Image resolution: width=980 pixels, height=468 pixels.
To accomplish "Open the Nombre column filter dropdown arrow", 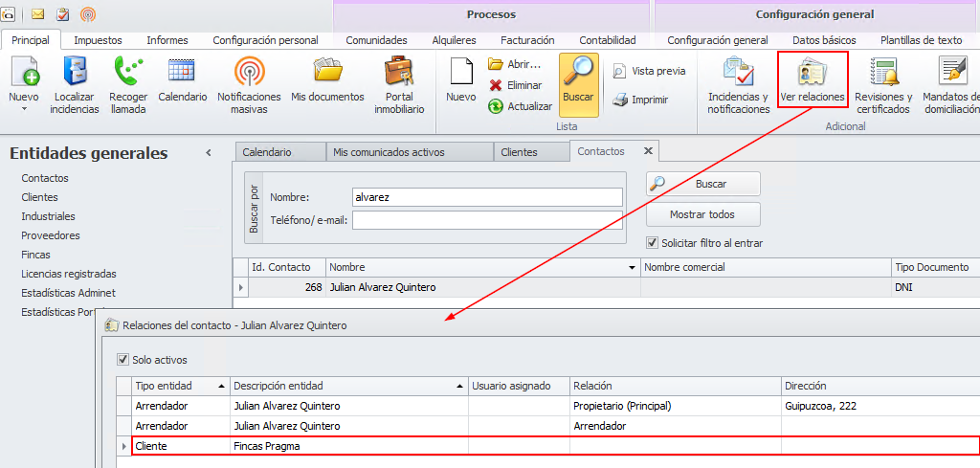I will coord(632,267).
